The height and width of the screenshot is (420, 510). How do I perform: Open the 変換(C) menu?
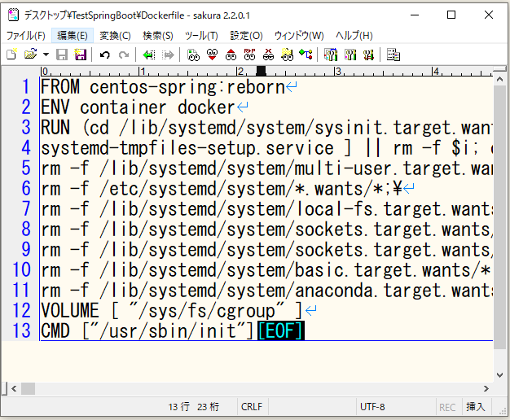point(115,36)
